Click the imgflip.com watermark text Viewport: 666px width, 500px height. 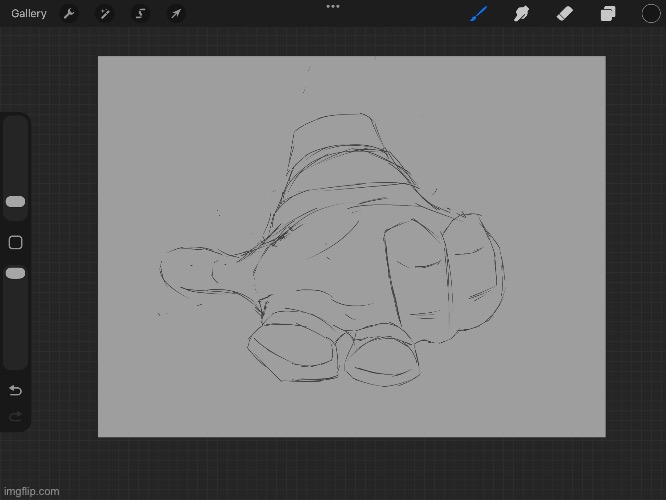31,491
